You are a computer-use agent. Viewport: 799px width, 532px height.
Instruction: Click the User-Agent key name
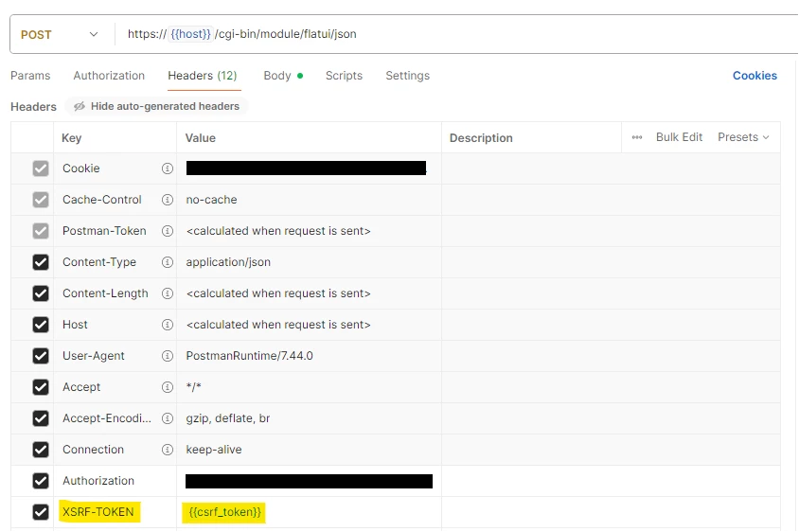[x=94, y=356]
